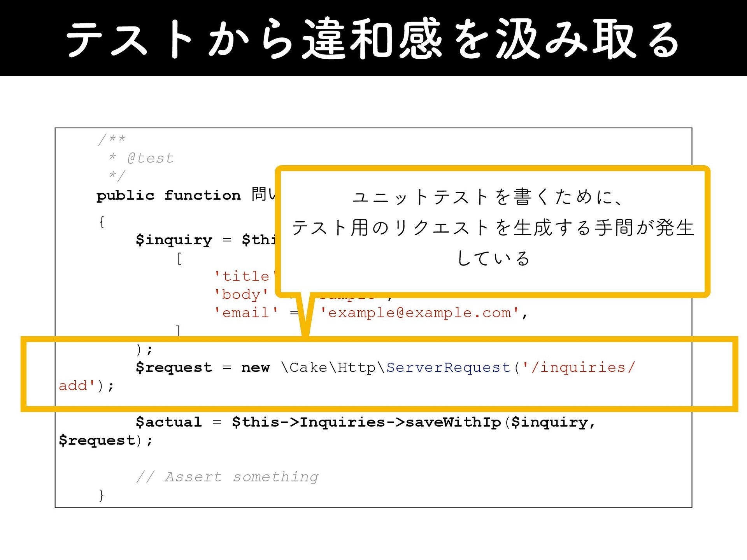Click the 'public function' keyword text
Viewport: 747px width, 560px height.
point(168,195)
